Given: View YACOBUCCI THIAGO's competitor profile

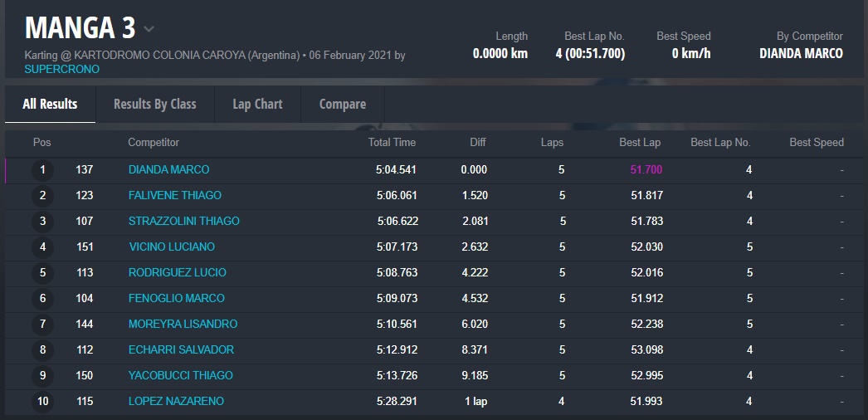Looking at the screenshot, I should [180, 375].
